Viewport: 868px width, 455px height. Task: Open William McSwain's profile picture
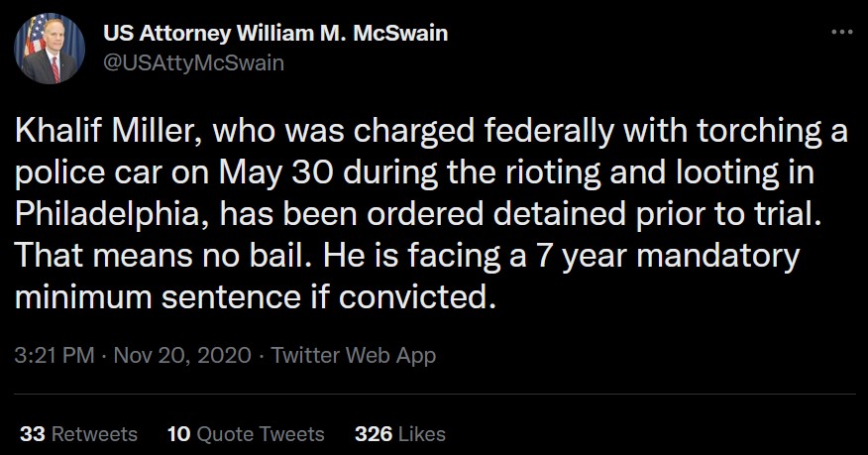coord(49,51)
